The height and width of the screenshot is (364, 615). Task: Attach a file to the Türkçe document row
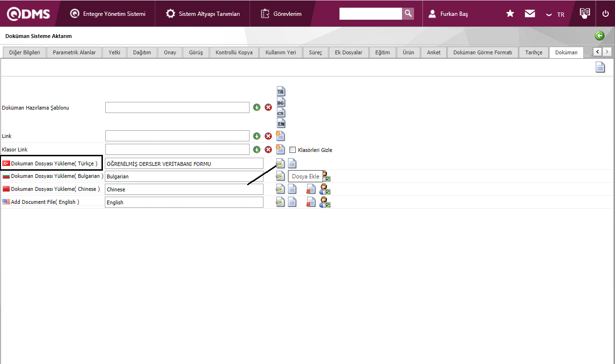(x=280, y=163)
